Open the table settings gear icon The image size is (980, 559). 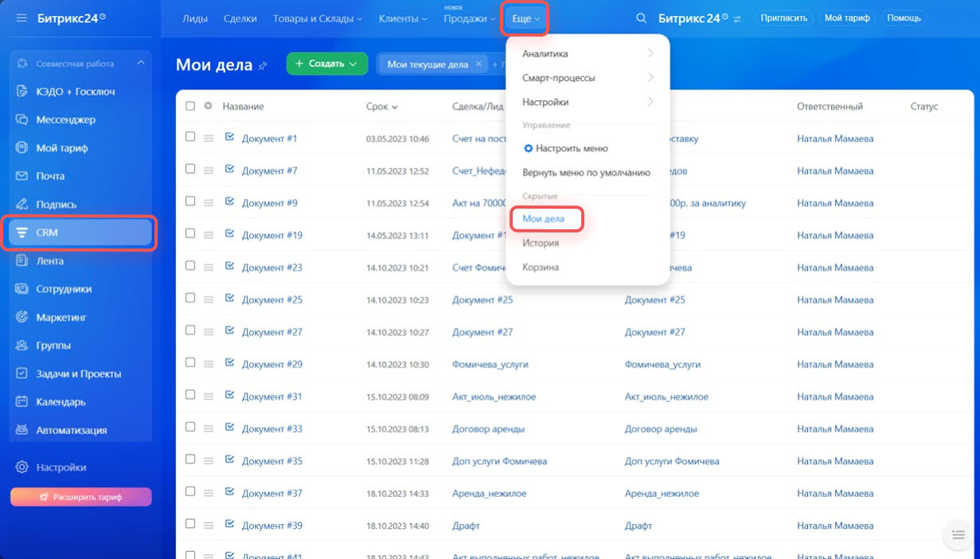coord(209,106)
